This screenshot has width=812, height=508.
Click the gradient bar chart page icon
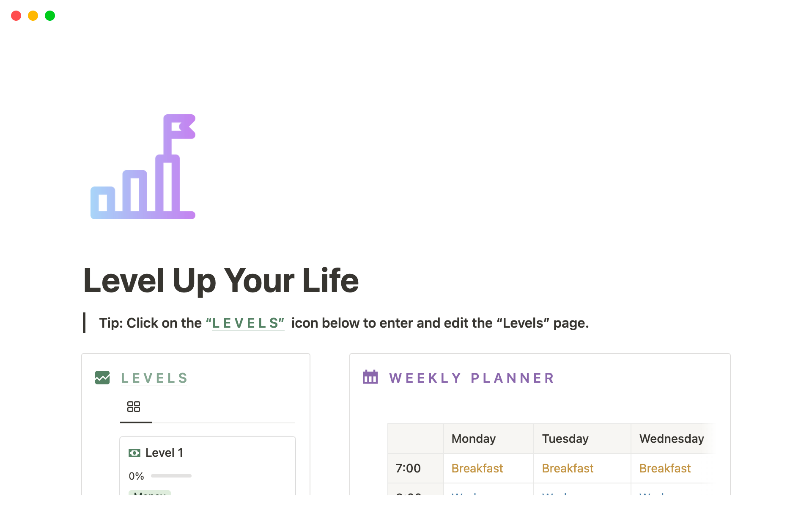pos(142,167)
